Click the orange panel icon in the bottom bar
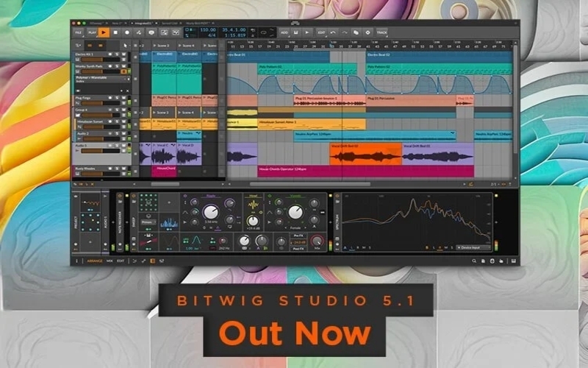 tap(153, 261)
